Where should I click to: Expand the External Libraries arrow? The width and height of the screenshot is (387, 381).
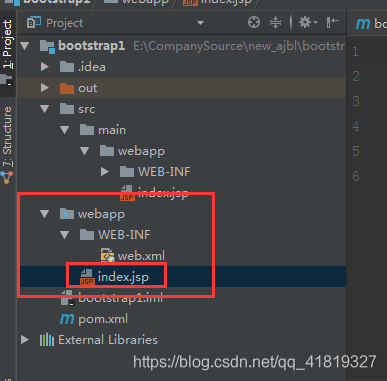pyautogui.click(x=25, y=340)
